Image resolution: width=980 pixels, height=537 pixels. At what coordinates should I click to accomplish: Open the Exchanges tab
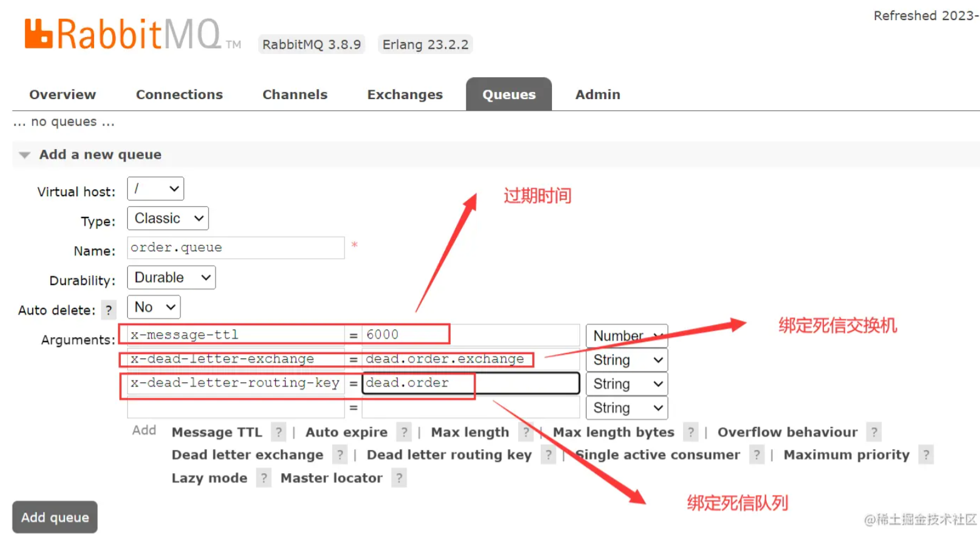[405, 95]
